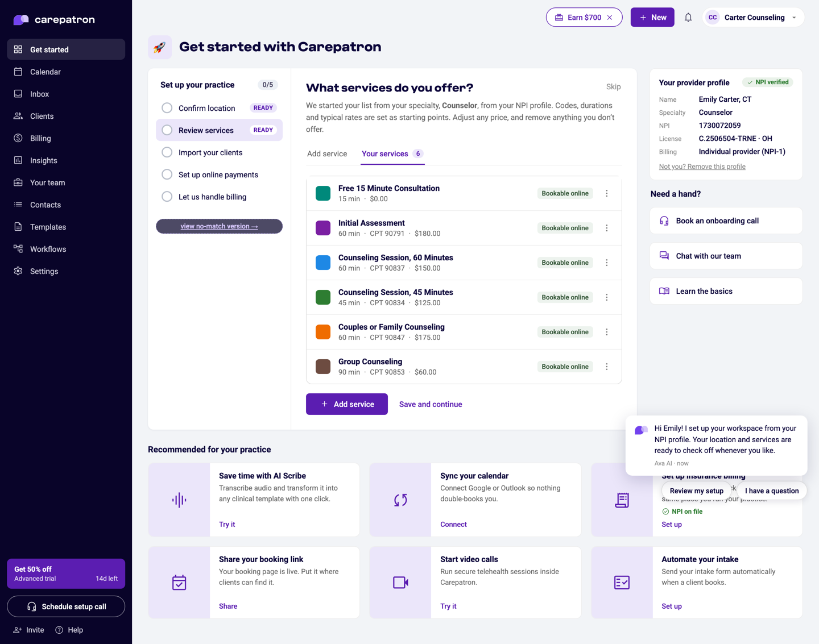Open Learn the basics card

pos(726,291)
